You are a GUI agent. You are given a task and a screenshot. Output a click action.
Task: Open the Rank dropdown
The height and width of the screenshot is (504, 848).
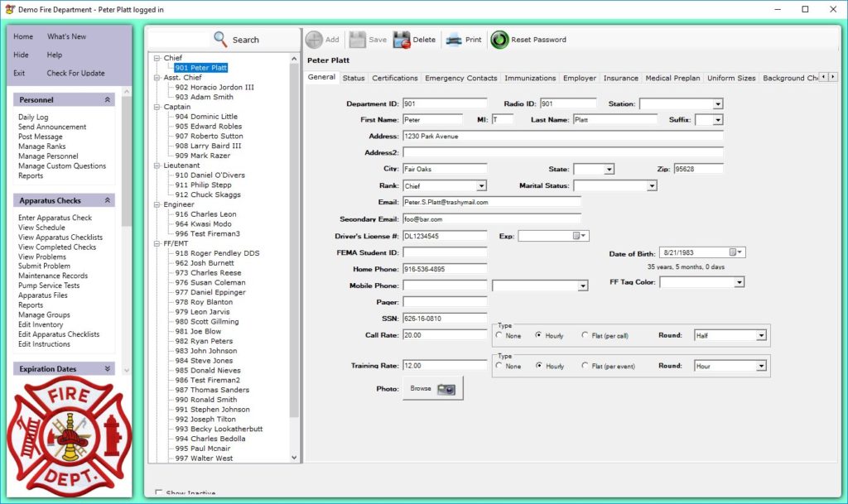click(481, 186)
